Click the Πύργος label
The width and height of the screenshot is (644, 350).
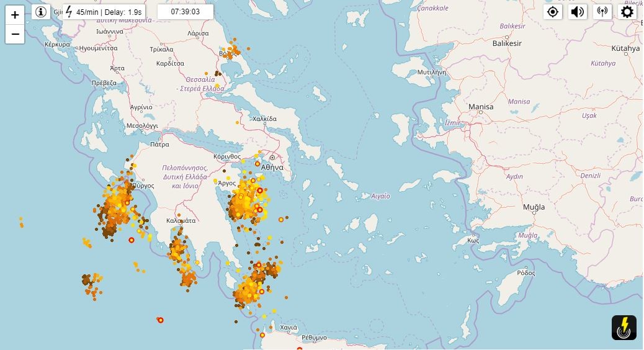(143, 186)
